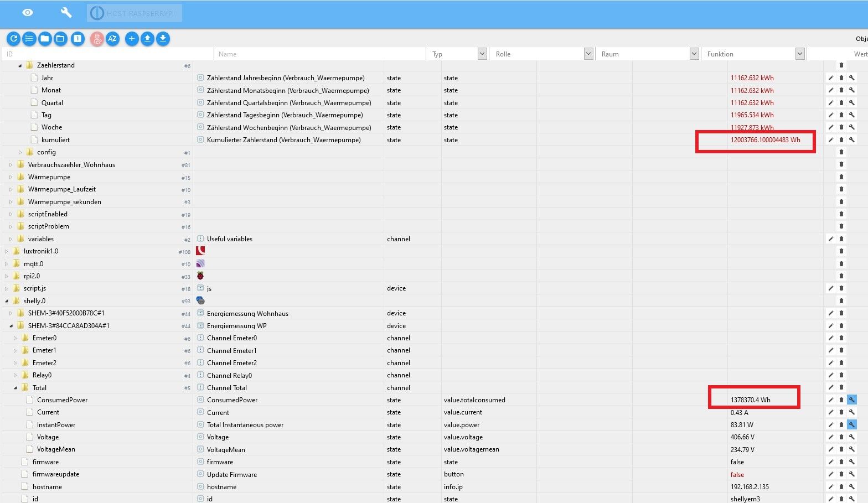Click the value 192.168.2.135
868x503 pixels.
point(750,487)
